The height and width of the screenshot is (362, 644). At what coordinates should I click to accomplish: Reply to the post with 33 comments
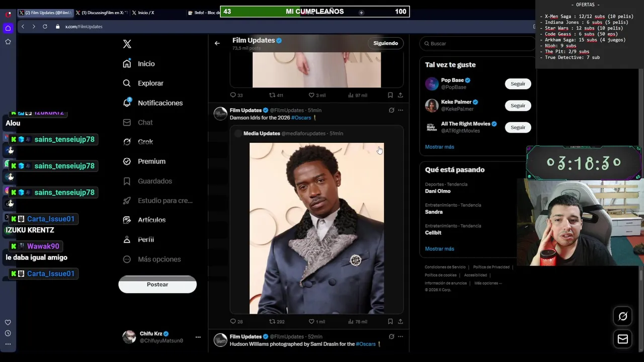(236, 95)
